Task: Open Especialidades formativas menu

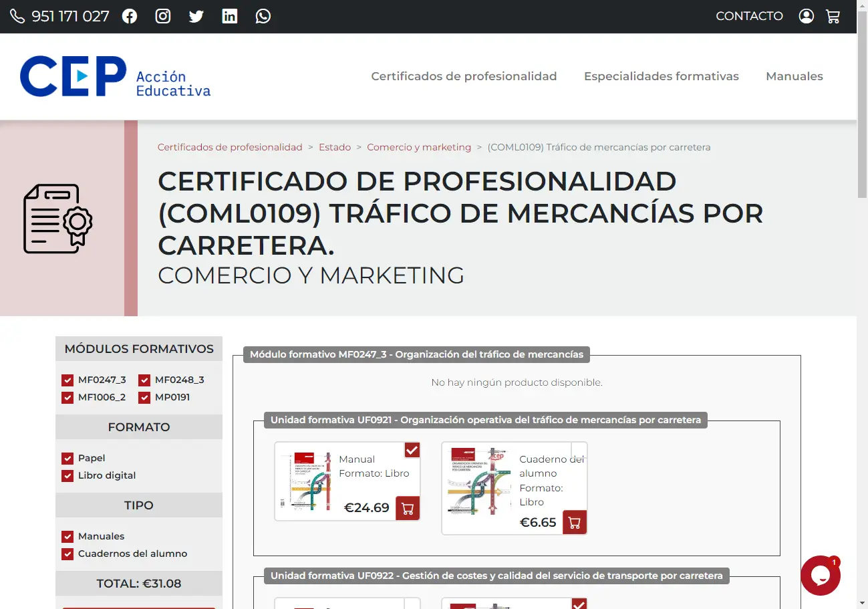Action: click(661, 76)
